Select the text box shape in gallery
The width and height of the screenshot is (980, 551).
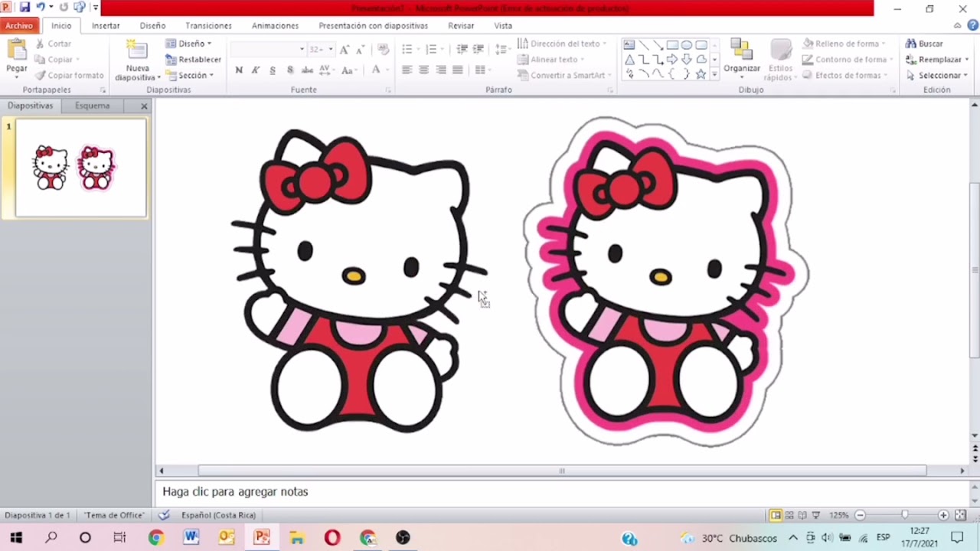click(x=629, y=44)
